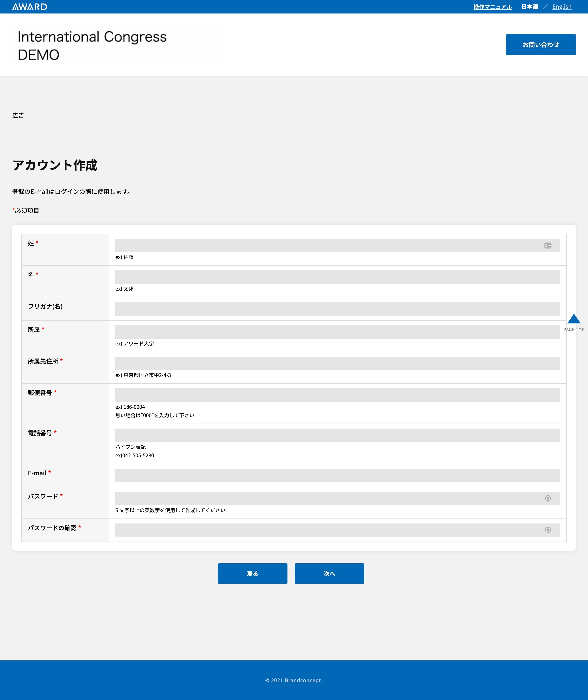This screenshot has width=588, height=700.
Task: Focus the 郵便番号 input field
Action: tap(337, 395)
